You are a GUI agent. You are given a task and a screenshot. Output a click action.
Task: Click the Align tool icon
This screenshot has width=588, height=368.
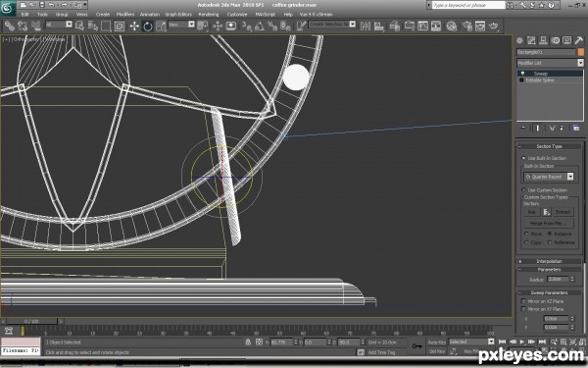point(379,26)
